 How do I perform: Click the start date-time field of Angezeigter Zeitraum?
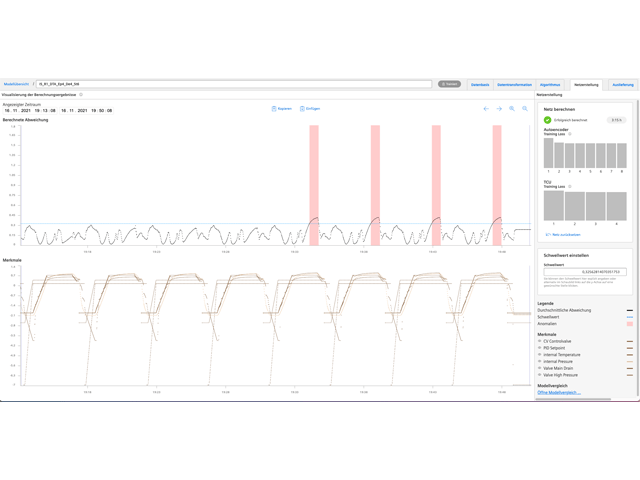coord(30,111)
